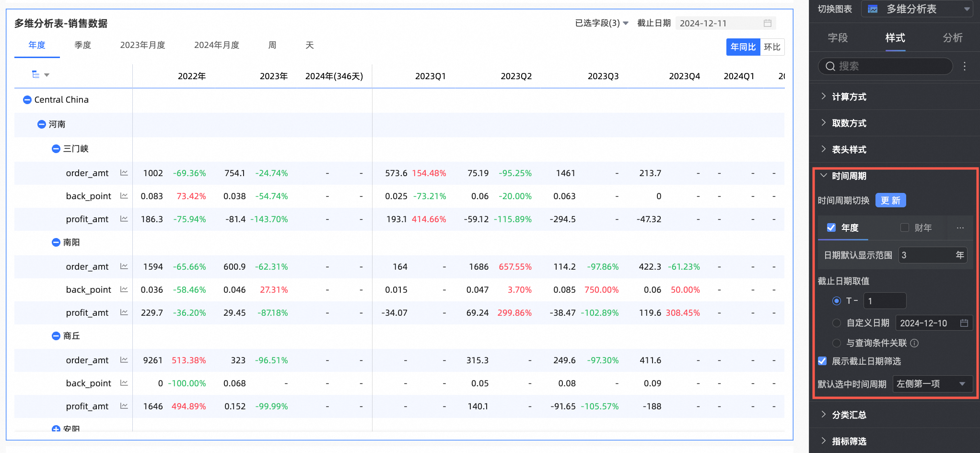The image size is (980, 453).
Task: Switch comparison to 环比
Action: [772, 47]
